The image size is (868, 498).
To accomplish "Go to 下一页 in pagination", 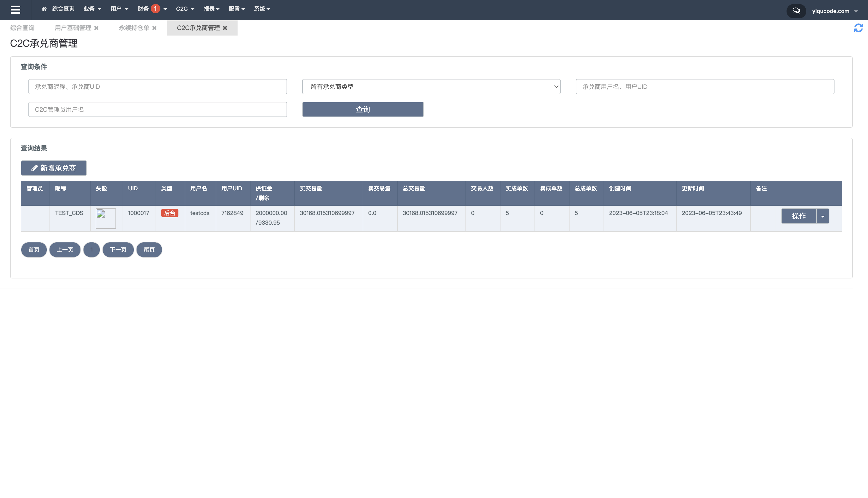I will pyautogui.click(x=118, y=250).
